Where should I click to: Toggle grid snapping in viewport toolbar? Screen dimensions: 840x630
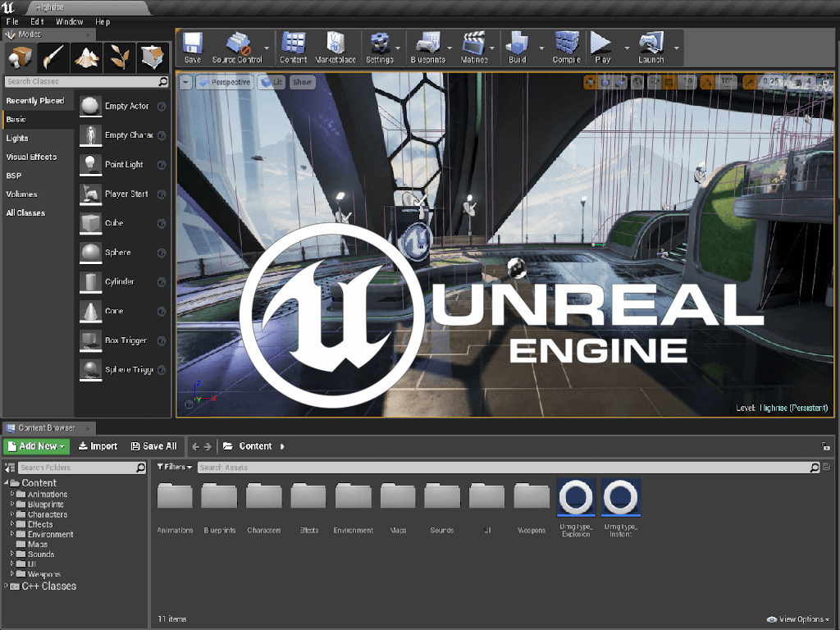669,82
